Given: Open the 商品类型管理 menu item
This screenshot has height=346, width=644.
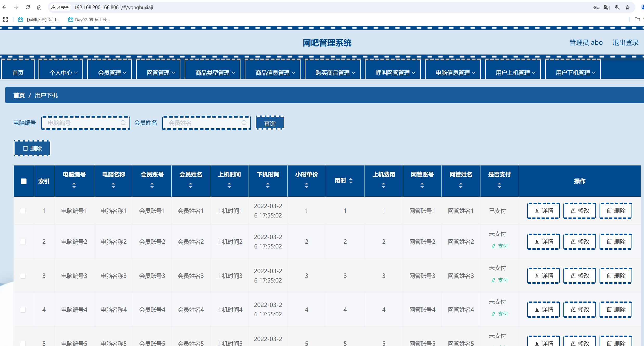Looking at the screenshot, I should (x=215, y=73).
